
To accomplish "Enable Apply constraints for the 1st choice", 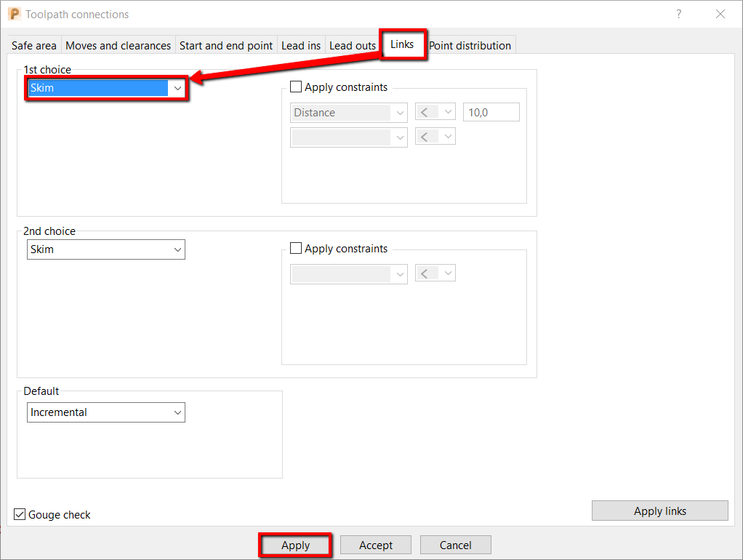I will tap(296, 87).
